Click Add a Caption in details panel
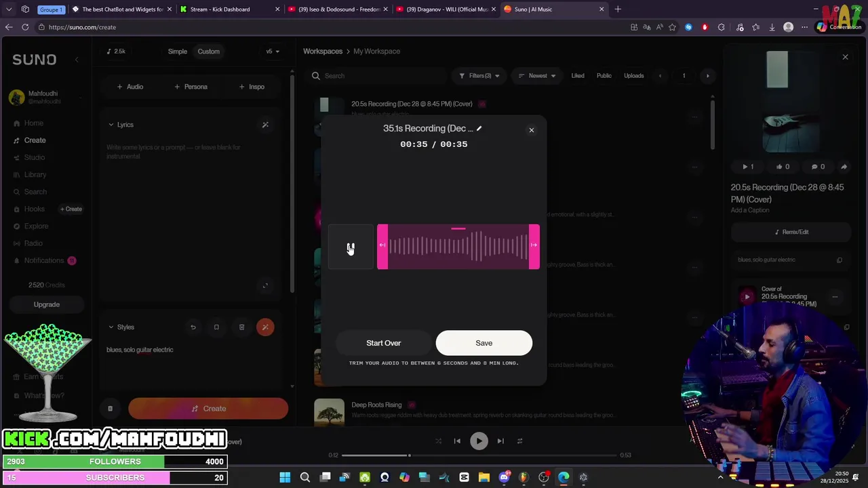Screen dimensions: 868x488 [x=750, y=210]
